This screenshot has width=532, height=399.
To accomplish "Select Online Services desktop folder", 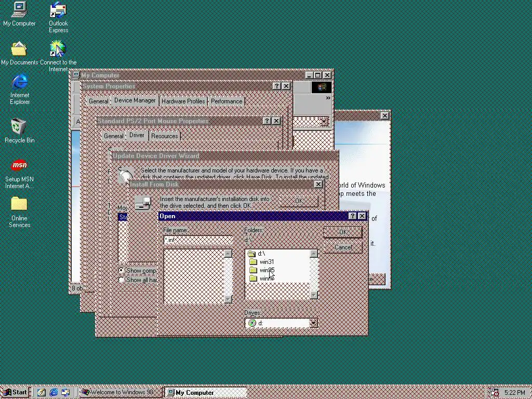I will (x=19, y=212).
